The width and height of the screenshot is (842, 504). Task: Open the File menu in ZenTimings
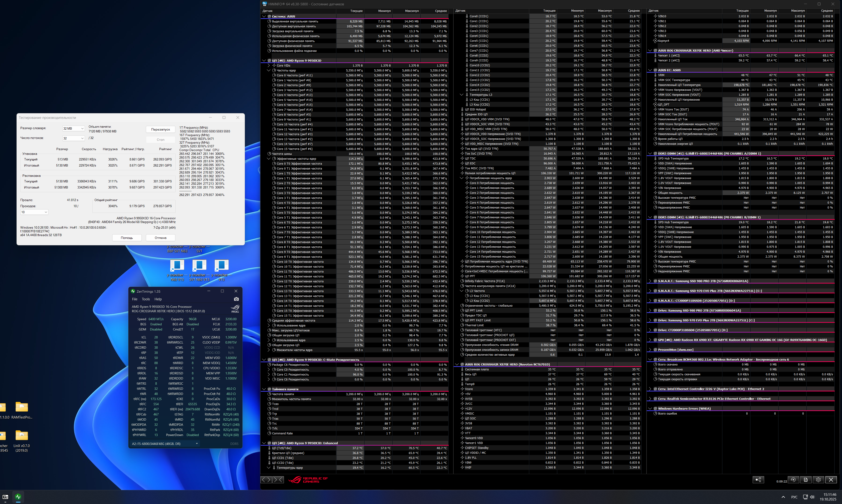(135, 299)
